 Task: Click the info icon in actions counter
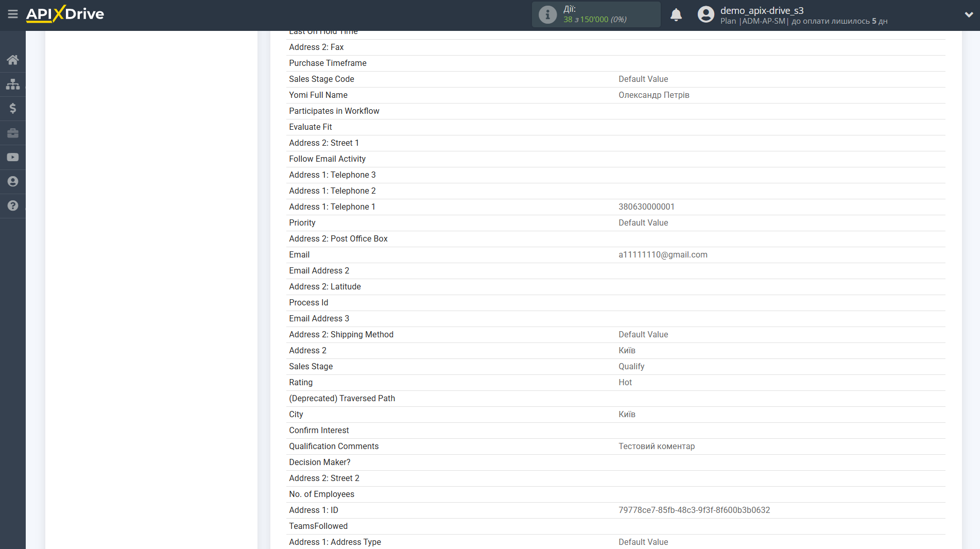(x=547, y=14)
